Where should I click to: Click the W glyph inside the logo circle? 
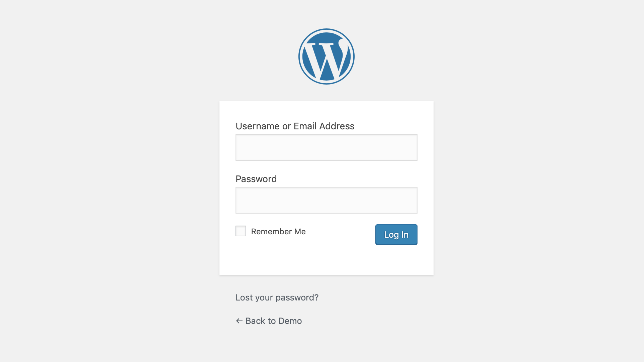pyautogui.click(x=326, y=57)
